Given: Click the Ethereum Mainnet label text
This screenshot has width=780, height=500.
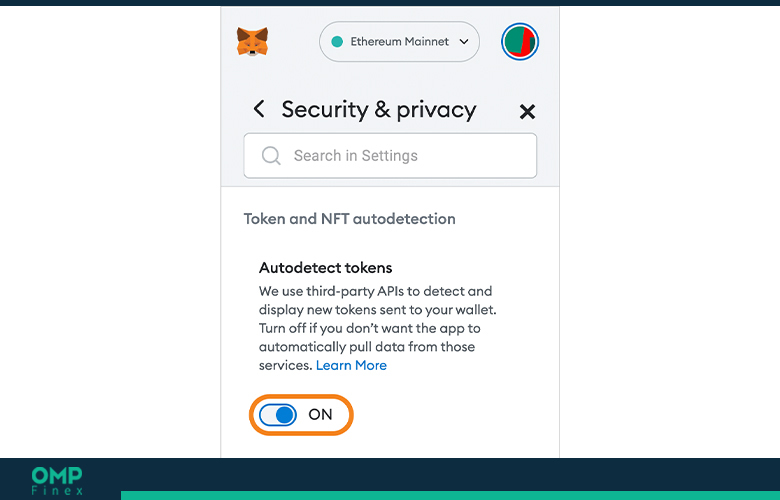Looking at the screenshot, I should pos(399,42).
